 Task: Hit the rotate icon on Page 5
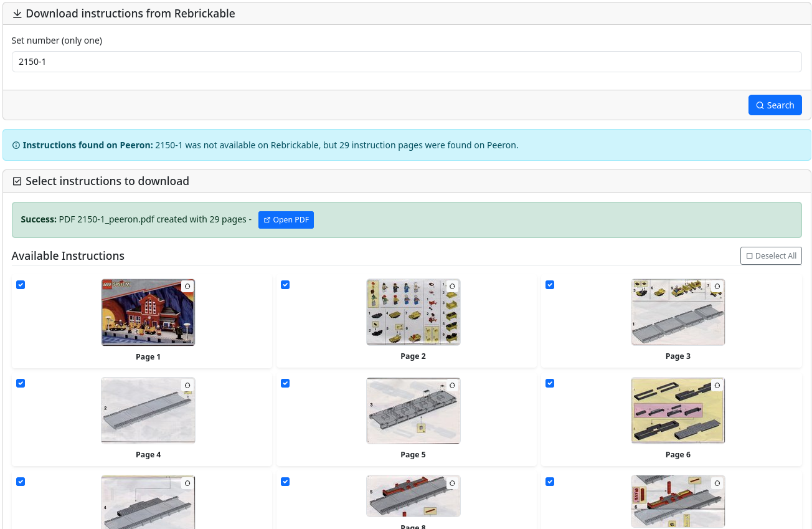pyautogui.click(x=452, y=385)
